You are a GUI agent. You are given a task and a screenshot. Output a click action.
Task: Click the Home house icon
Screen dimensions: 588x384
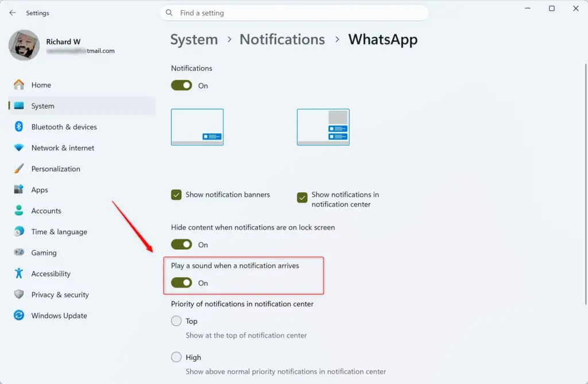click(x=19, y=85)
